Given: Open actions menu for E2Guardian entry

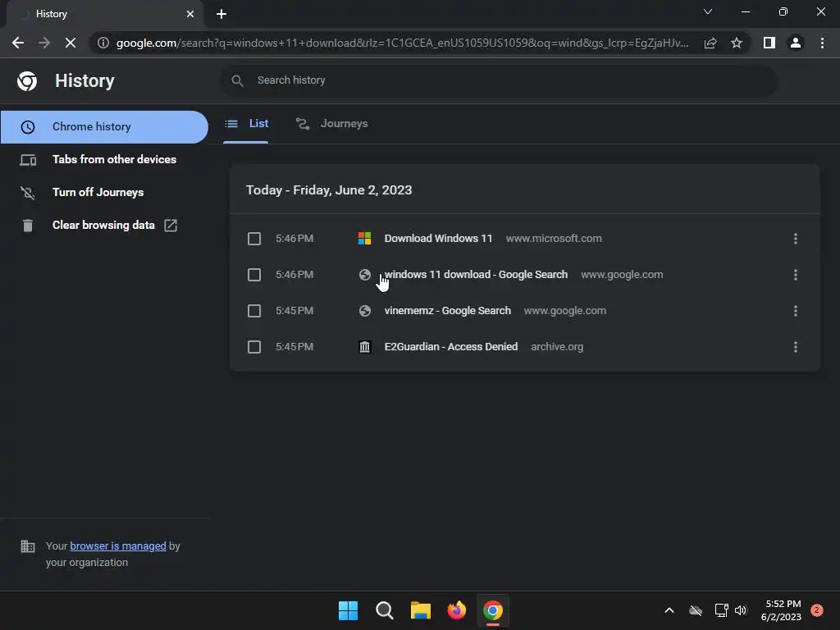Looking at the screenshot, I should click(x=796, y=347).
